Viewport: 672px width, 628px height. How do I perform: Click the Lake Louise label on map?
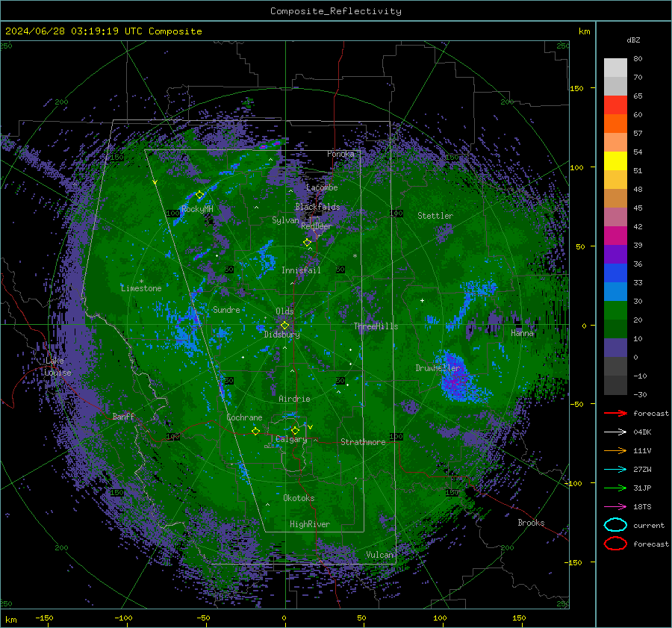pos(57,367)
